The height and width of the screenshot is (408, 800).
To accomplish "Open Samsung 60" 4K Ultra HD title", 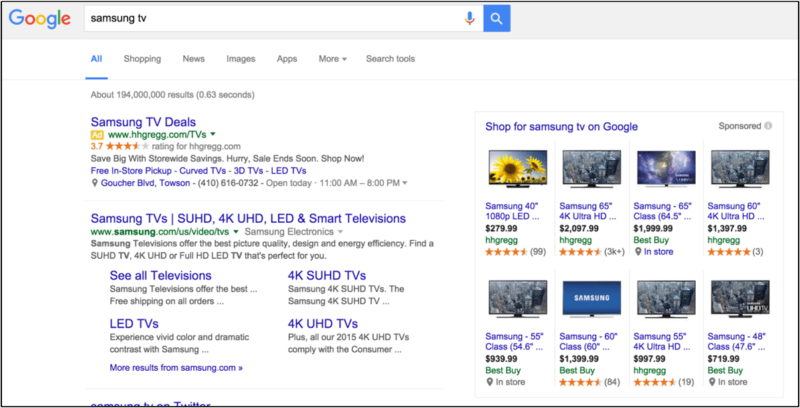I will (736, 211).
